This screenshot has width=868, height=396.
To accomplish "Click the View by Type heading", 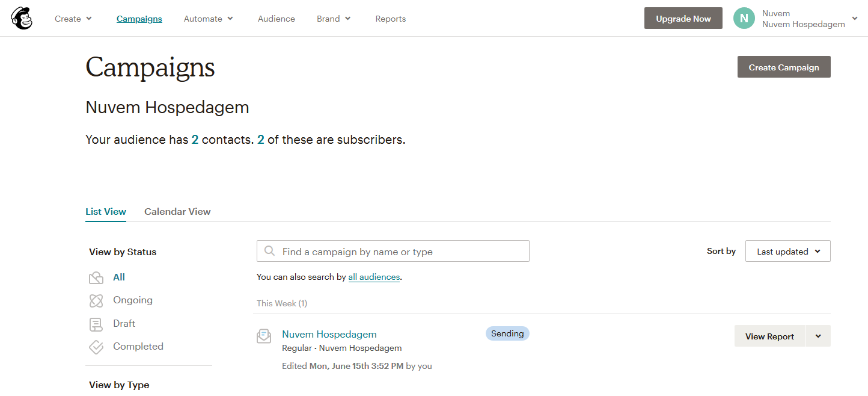I will (x=119, y=385).
